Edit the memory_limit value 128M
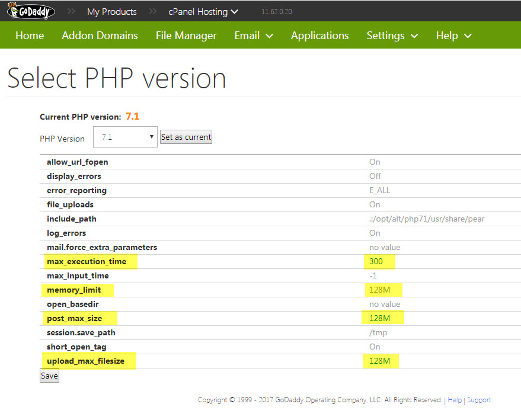The width and height of the screenshot is (521, 420). click(379, 290)
